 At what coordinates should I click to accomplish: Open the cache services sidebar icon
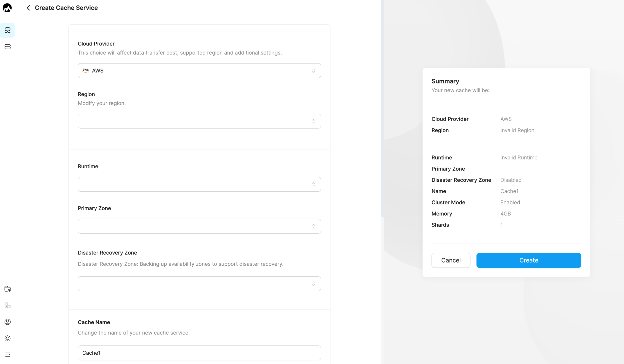7,30
